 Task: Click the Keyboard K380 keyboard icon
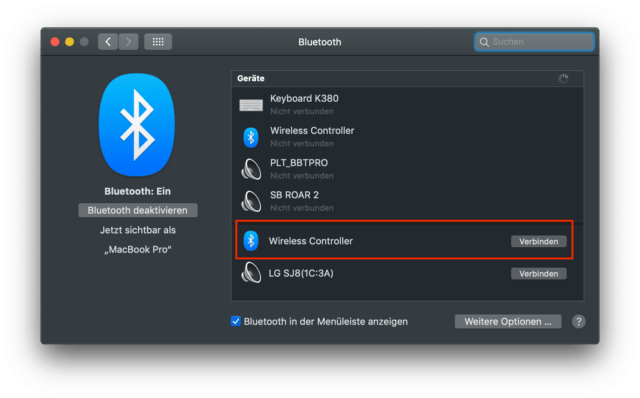[251, 105]
